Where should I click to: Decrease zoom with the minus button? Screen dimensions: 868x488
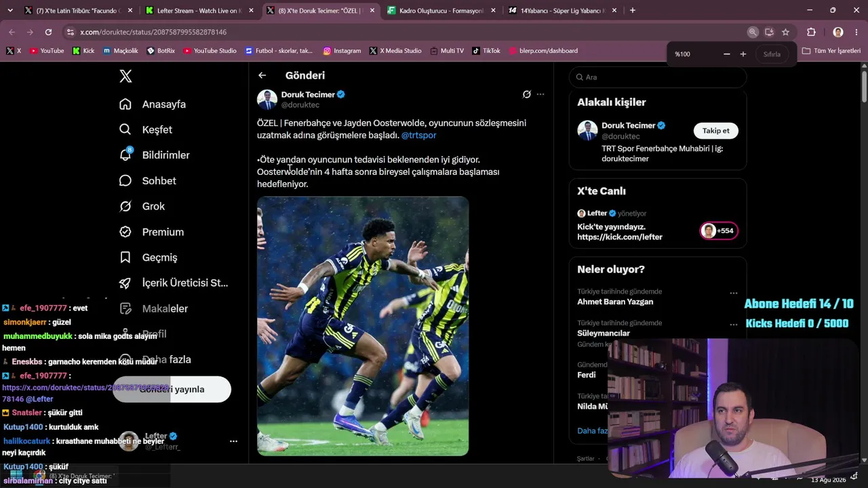pos(727,54)
